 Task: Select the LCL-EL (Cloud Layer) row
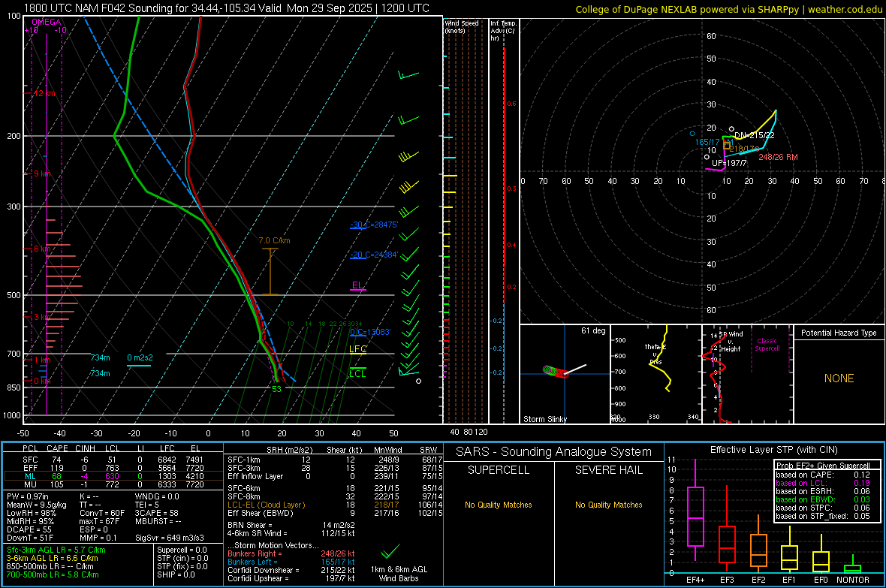click(x=335, y=505)
